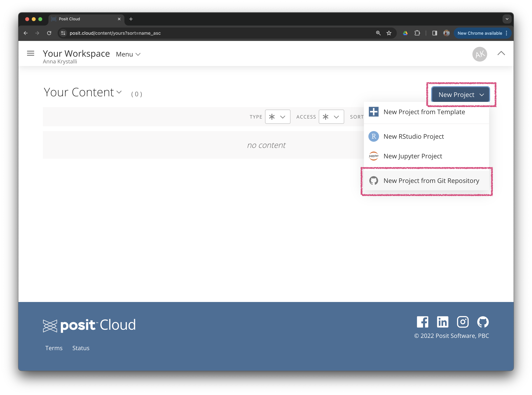The height and width of the screenshot is (395, 532).
Task: Close the Posit Cloud tab
Action: pos(119,19)
